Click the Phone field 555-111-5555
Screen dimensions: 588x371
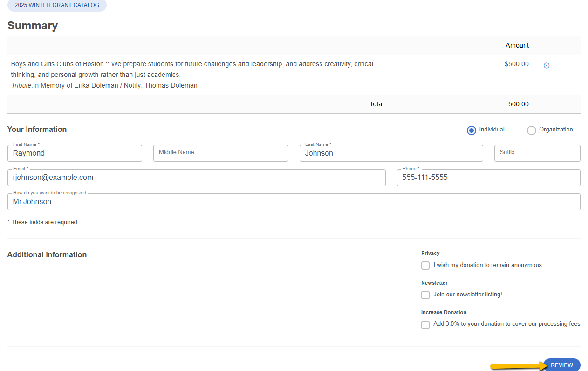click(x=489, y=178)
